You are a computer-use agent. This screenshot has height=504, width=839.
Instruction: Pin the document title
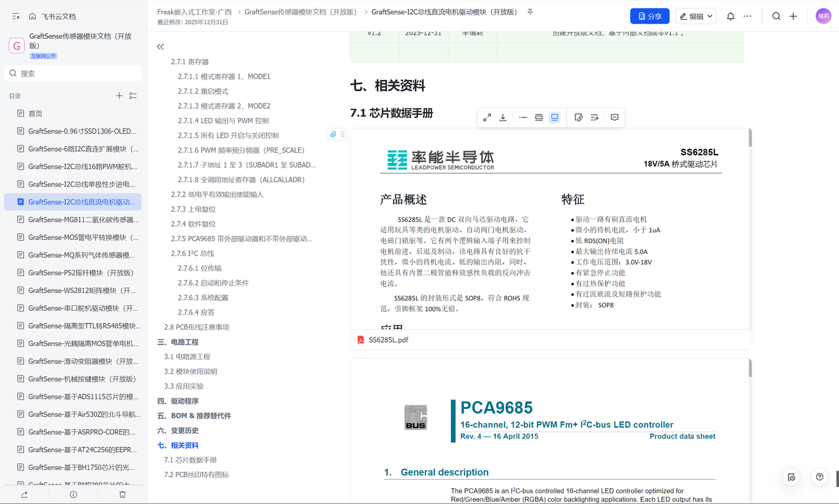coord(530,12)
